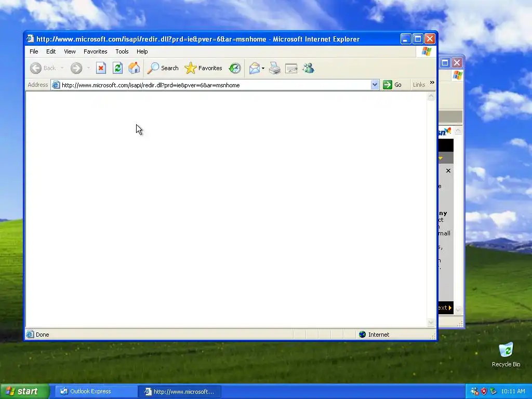Viewport: 532px width, 399px height.
Task: Click the Internet zone globe icon
Action: 362,335
